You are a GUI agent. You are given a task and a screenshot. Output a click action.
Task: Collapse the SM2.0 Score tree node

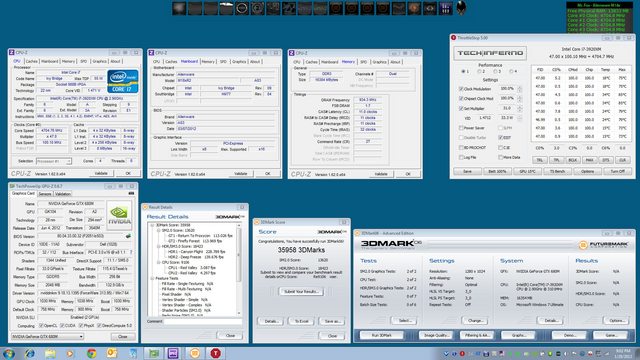tap(158, 231)
